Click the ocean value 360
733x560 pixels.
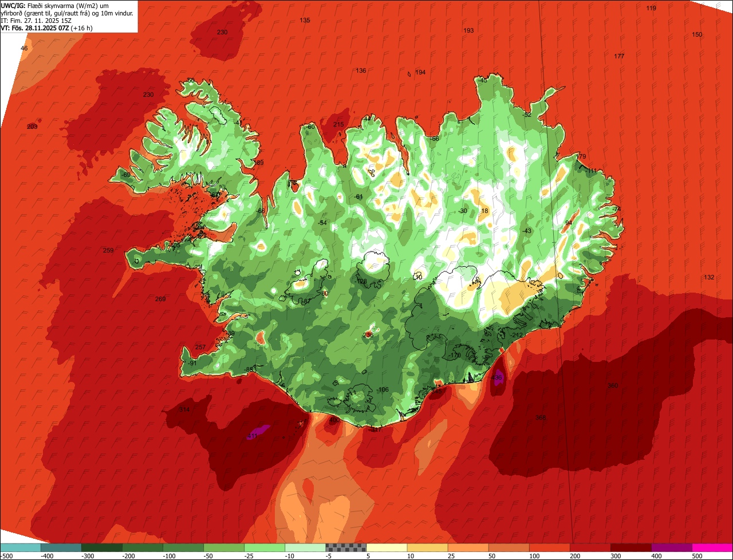click(613, 385)
